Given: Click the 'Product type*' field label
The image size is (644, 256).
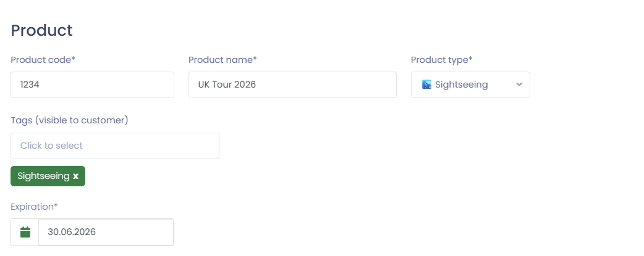Looking at the screenshot, I should pos(441,60).
